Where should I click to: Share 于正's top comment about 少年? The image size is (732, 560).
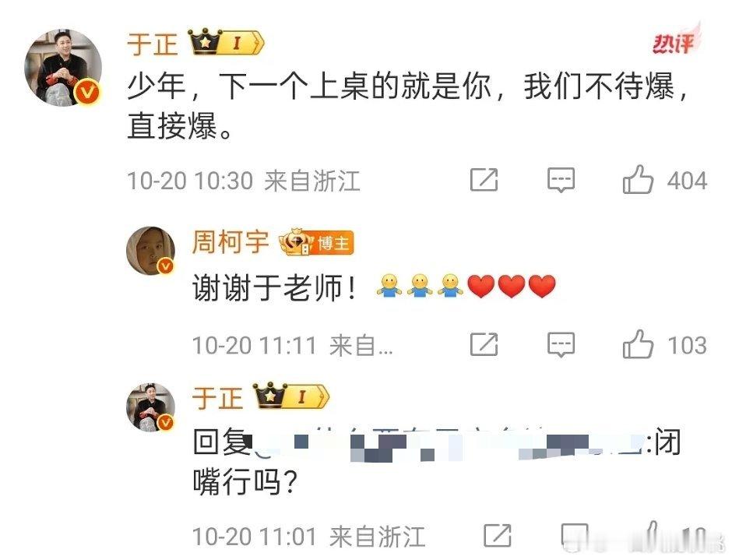point(484,180)
